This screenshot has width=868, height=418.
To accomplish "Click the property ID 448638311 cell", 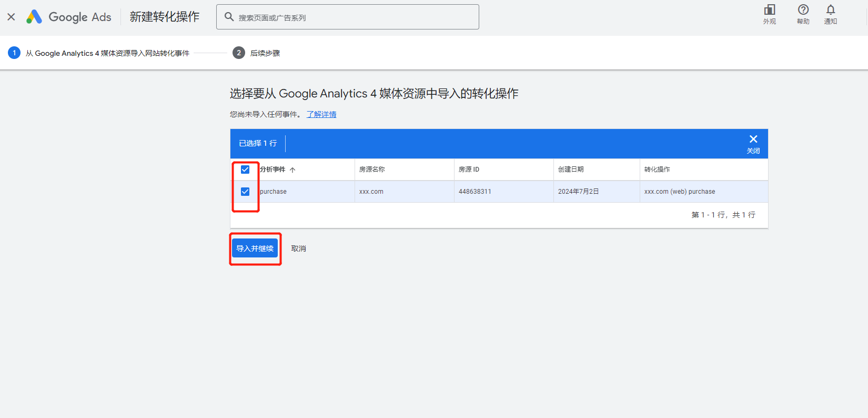I will [x=475, y=192].
